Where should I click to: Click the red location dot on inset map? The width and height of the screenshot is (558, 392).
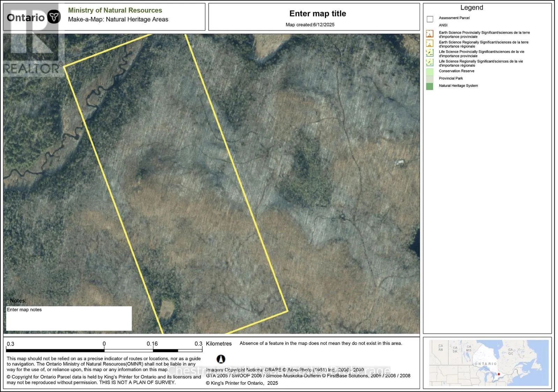(499, 374)
